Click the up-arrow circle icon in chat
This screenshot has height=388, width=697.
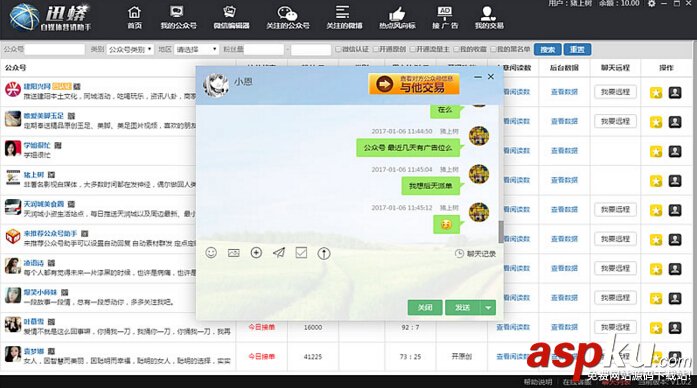tap(324, 253)
